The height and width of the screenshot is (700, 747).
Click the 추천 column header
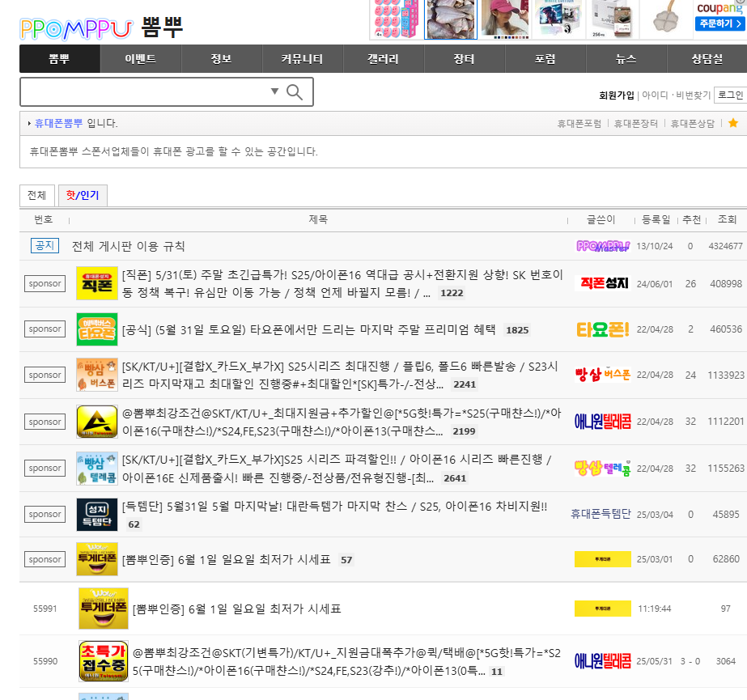pos(692,219)
